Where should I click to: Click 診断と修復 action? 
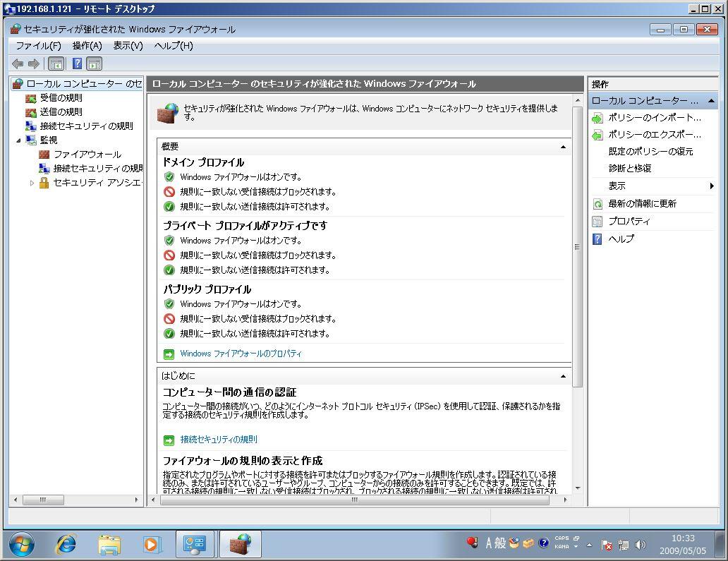coord(629,168)
